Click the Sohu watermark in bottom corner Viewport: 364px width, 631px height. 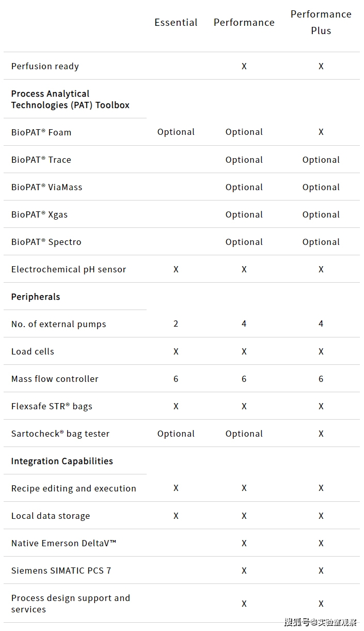coord(320,622)
